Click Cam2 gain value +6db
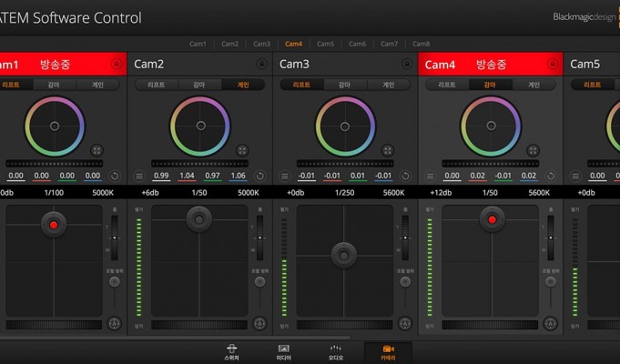Viewport: 620px width, 364px height. pyautogui.click(x=150, y=193)
